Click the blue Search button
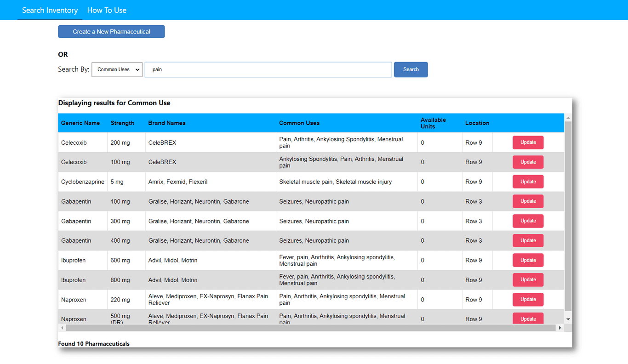 click(411, 69)
